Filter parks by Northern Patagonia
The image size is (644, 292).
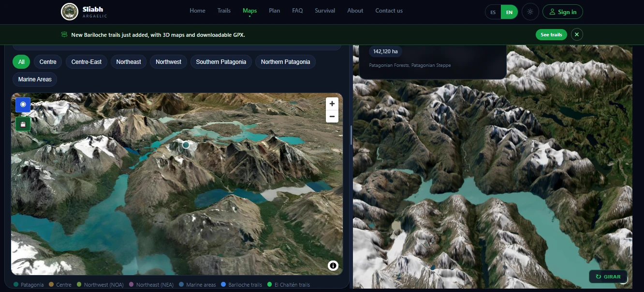coord(286,62)
